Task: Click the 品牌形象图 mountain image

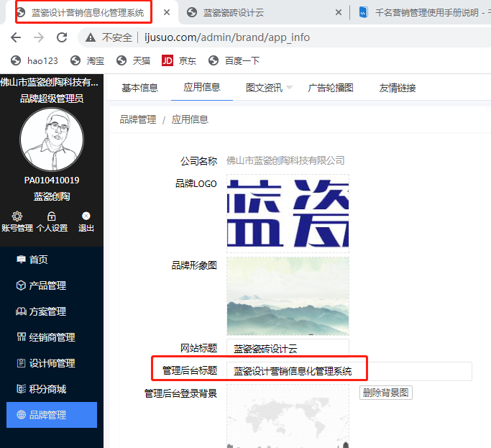Action: 288,296
